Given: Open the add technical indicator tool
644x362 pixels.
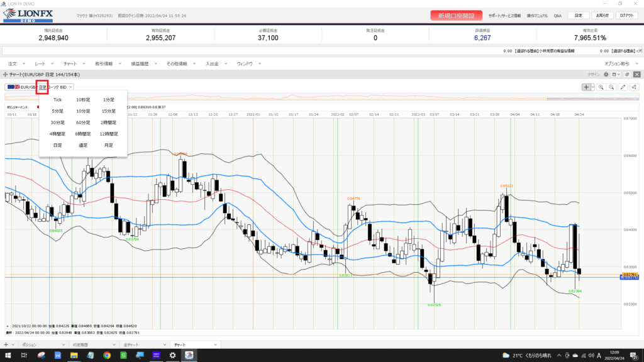Looking at the screenshot, I should pyautogui.click(x=635, y=87).
